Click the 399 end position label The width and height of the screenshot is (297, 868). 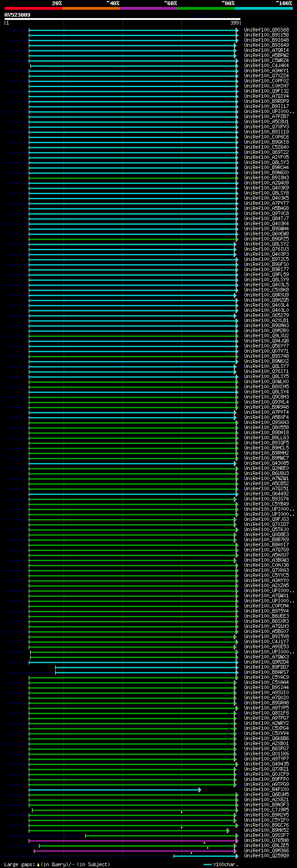click(x=234, y=23)
